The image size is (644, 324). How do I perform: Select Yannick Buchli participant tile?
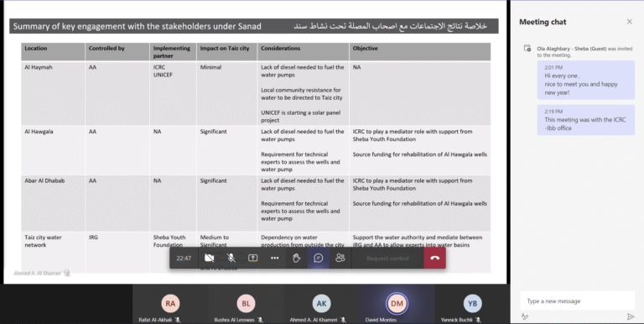click(x=472, y=304)
